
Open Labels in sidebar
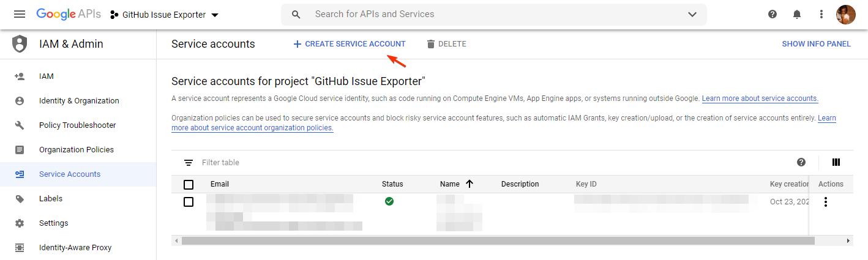click(x=78, y=199)
